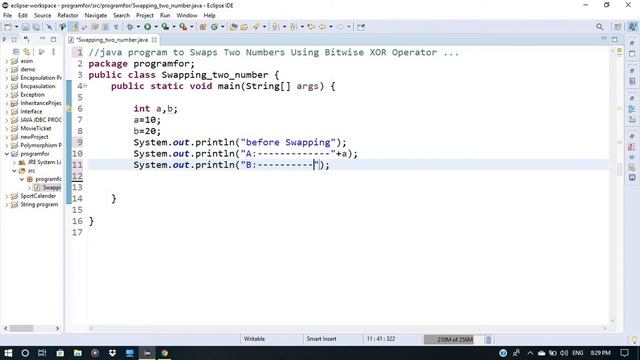Click the New Java Class icon
Image resolution: width=640 pixels, height=360 pixels.
(214, 27)
